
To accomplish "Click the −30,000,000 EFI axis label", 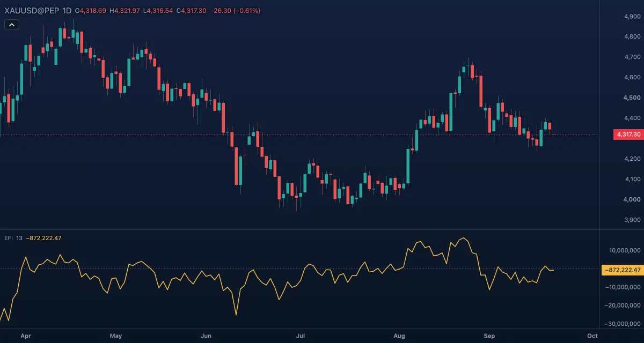I will pos(623,324).
